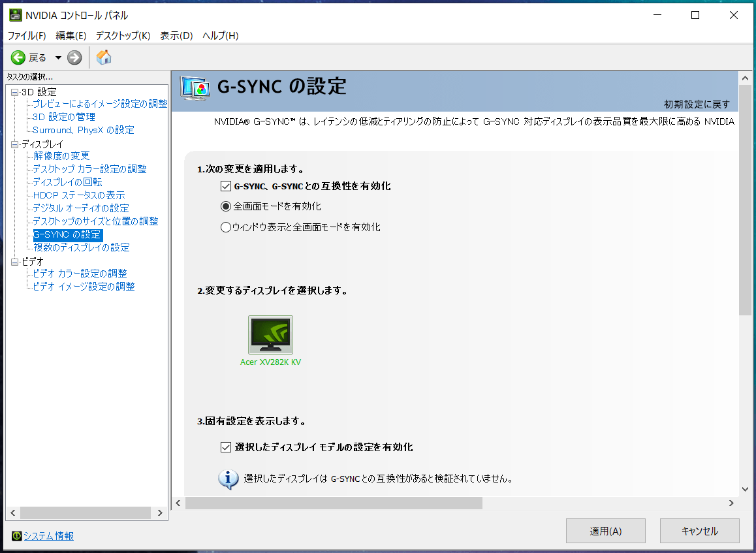Close the NVIDIA Control Panel window
Image resolution: width=756 pixels, height=553 pixels.
coord(733,16)
